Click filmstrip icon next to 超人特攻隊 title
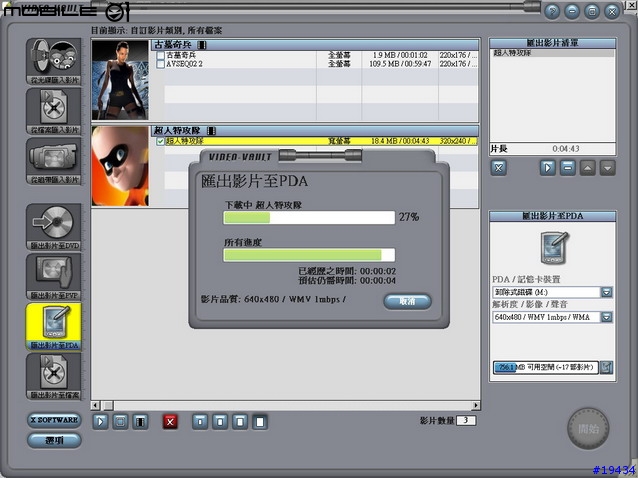The width and height of the screenshot is (638, 478). tap(211, 131)
